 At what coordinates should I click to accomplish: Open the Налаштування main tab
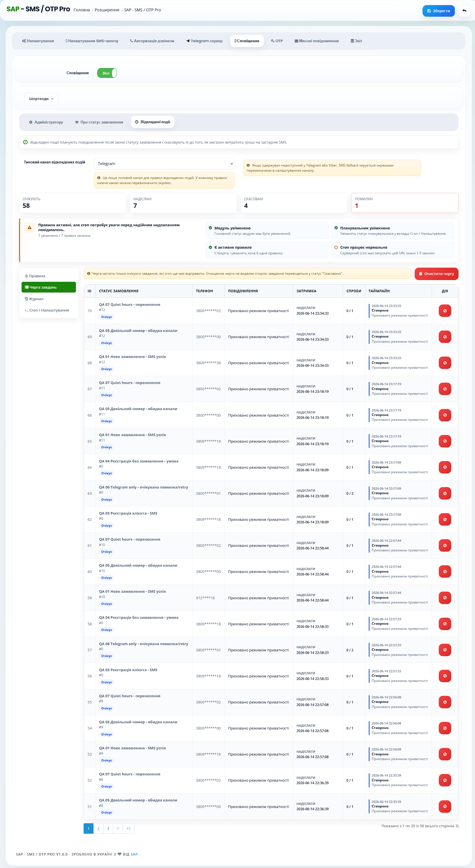click(38, 41)
